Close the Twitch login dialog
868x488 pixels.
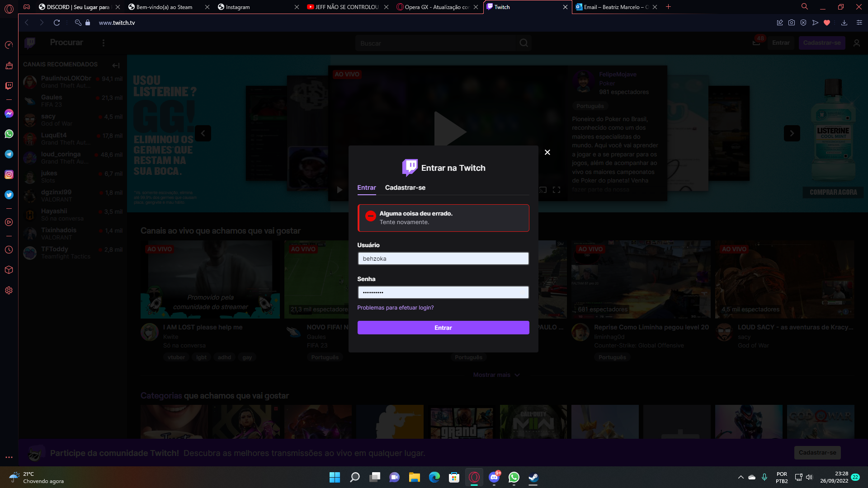pos(547,152)
